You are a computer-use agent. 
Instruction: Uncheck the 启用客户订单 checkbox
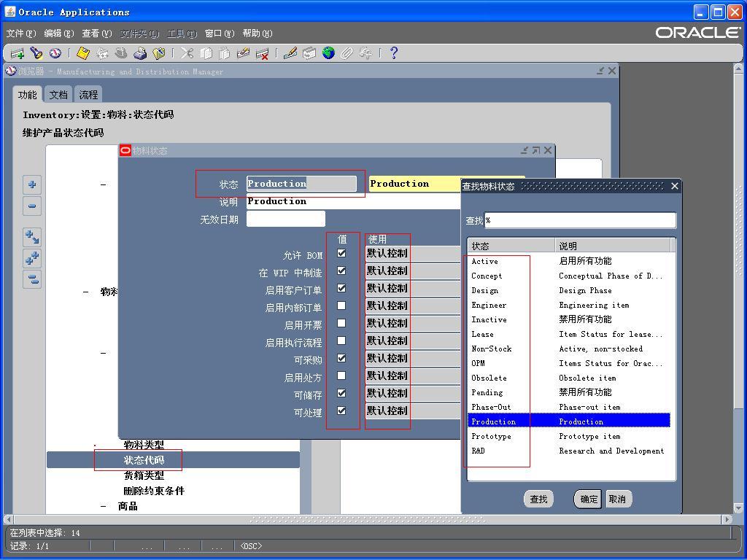pyautogui.click(x=341, y=288)
